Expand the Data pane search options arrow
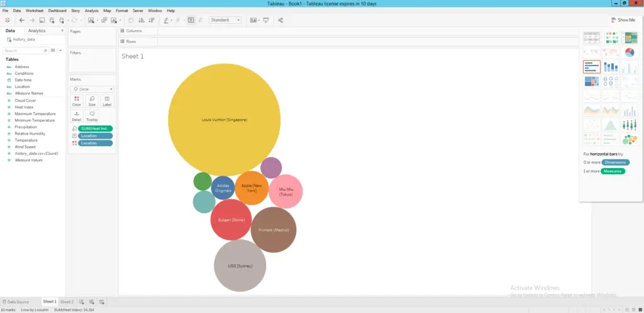Viewport: 644px width, 313px height. pos(62,50)
